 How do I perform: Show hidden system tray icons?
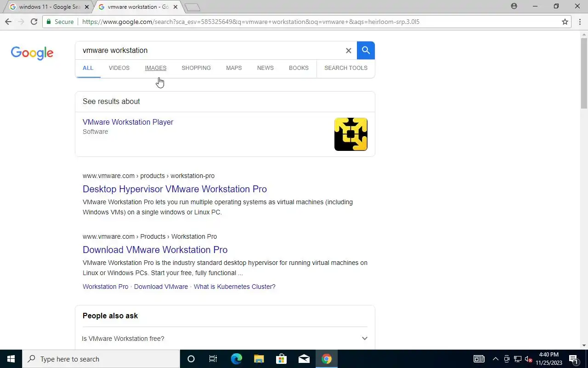[495, 359]
